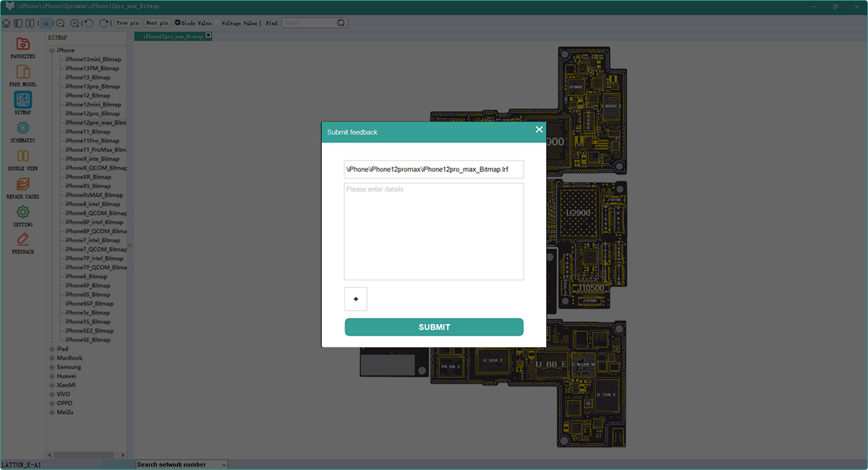The image size is (868, 470).
Task: Open the Search network number dropdown
Action: click(224, 464)
